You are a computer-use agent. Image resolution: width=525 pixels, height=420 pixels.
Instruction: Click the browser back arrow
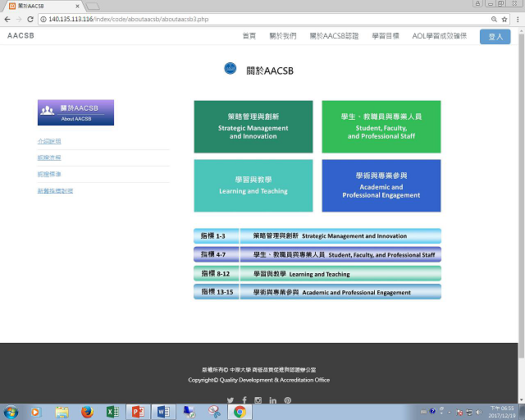pyautogui.click(x=7, y=20)
